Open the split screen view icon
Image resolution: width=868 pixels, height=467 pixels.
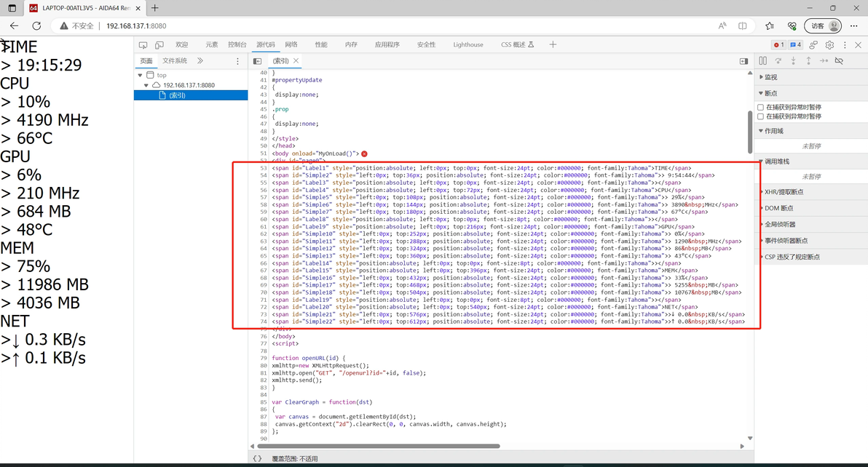point(742,25)
